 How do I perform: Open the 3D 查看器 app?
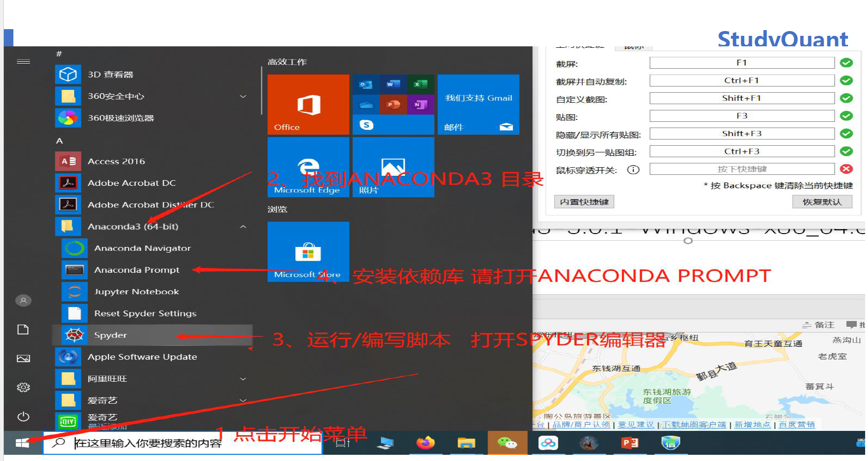[153, 75]
